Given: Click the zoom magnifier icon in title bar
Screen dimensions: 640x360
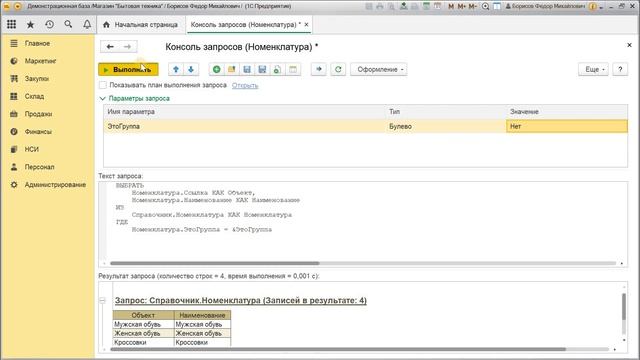Looking at the screenshot, I should tap(485, 7).
